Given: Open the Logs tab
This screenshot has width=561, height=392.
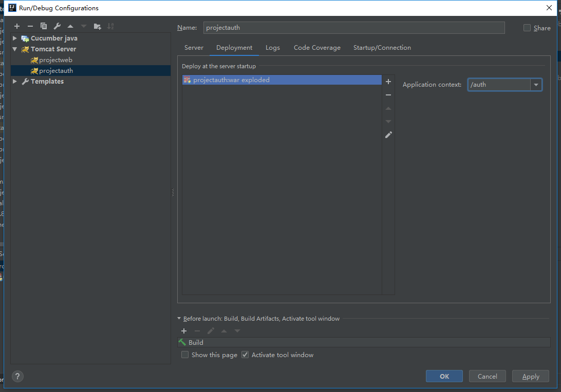Looking at the screenshot, I should pos(273,48).
